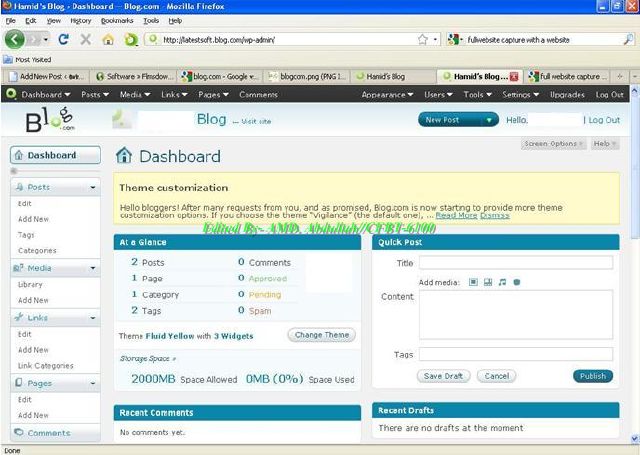Open the Settings dropdown in admin bar
Screen dimensions: 640x455
pyautogui.click(x=520, y=95)
